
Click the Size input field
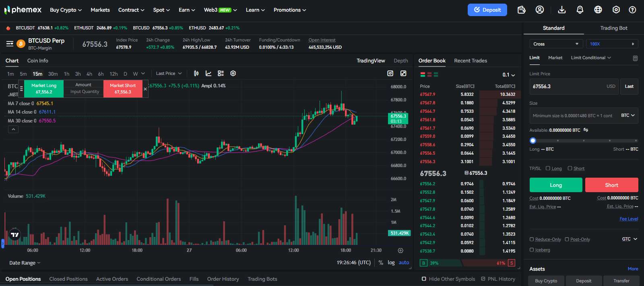584,115
